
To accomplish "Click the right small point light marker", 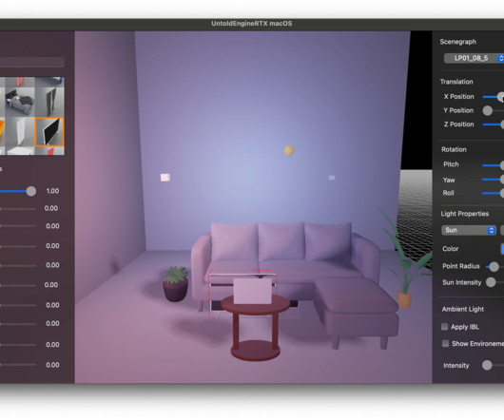I will point(332,178).
